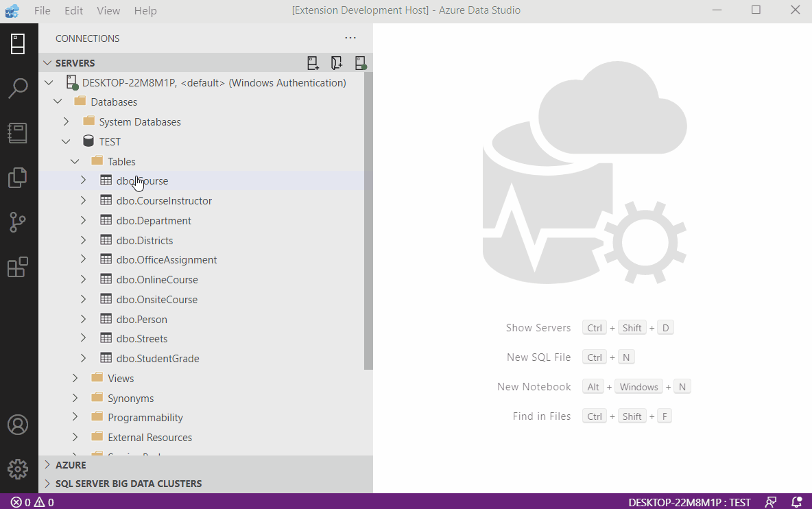Select the External Resources folder label
This screenshot has height=509, width=812.
pyautogui.click(x=150, y=438)
